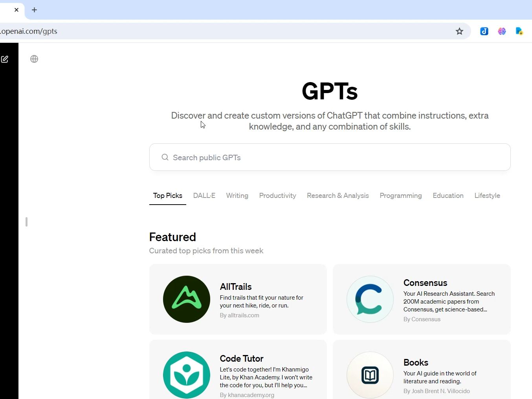Click the address bar URL openai.com/gpts
Image resolution: width=532 pixels, height=399 pixels.
(29, 31)
